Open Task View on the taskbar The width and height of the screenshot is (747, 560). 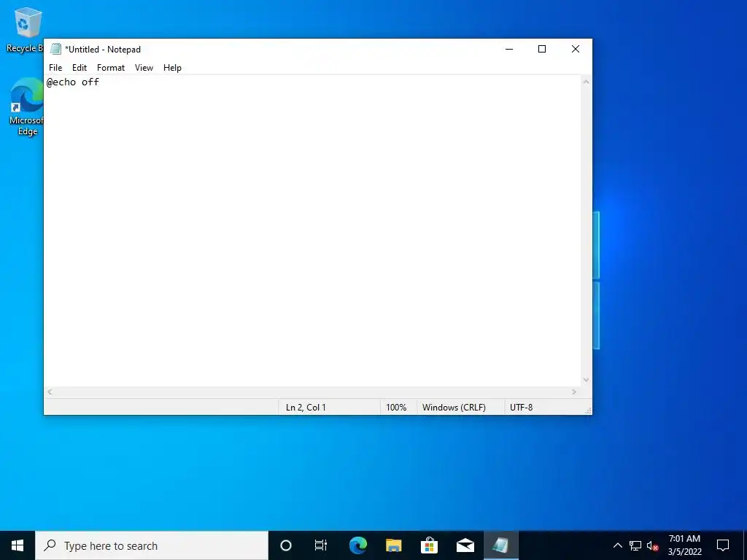coord(321,545)
